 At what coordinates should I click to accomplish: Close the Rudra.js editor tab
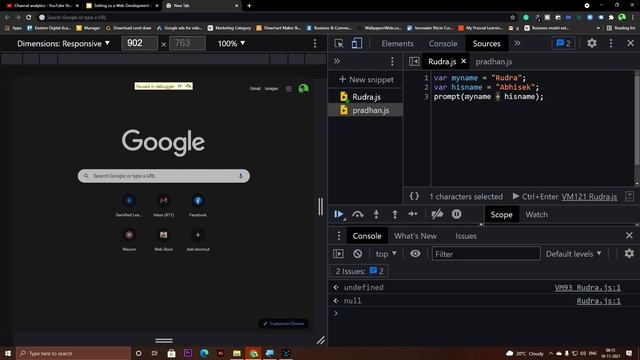[x=463, y=61]
